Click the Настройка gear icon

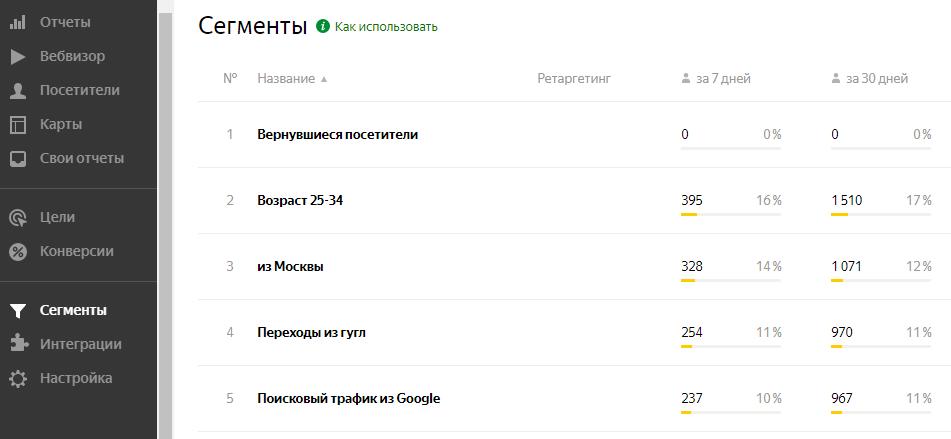pos(18,379)
